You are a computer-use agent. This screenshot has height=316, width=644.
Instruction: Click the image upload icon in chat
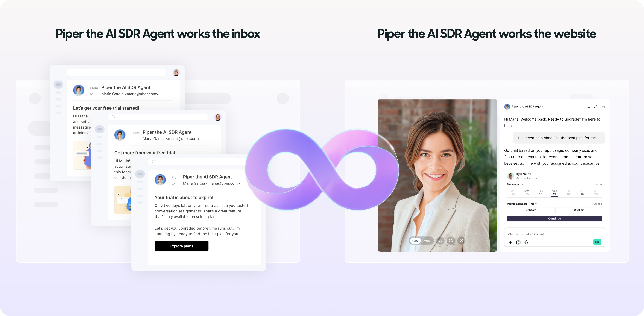coord(518,242)
